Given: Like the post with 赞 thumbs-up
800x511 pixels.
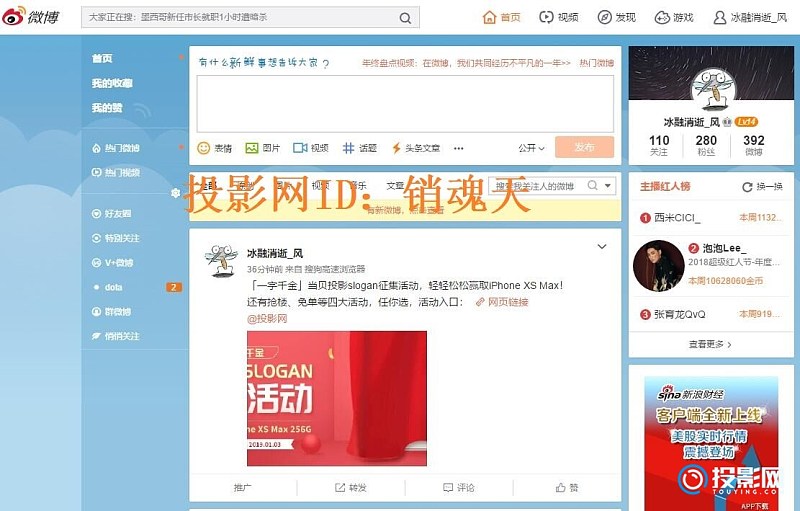Looking at the screenshot, I should pyautogui.click(x=567, y=488).
